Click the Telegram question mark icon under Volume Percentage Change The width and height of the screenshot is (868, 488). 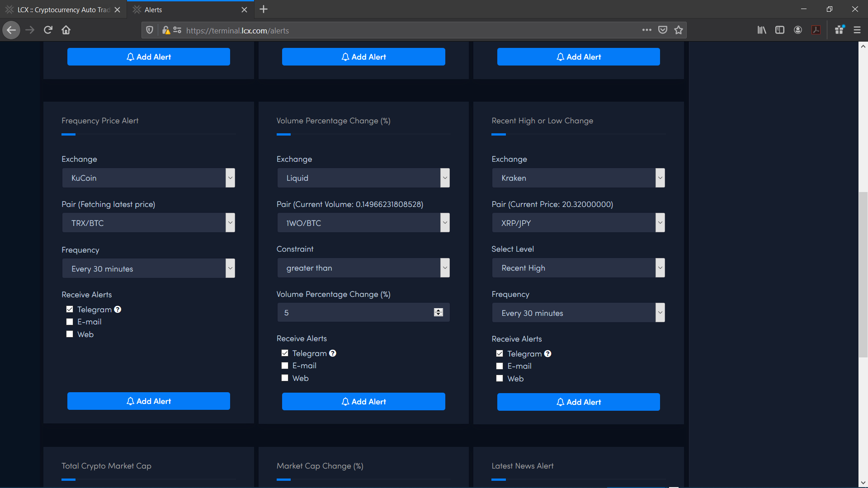[333, 353]
